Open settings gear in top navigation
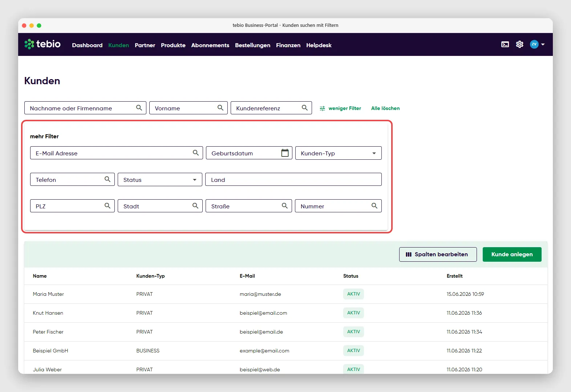571x392 pixels. pyautogui.click(x=520, y=44)
